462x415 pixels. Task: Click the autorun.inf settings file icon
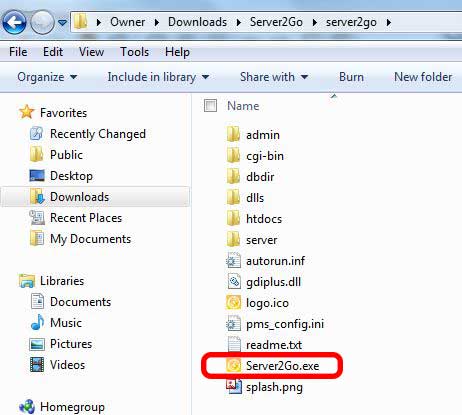(x=233, y=261)
